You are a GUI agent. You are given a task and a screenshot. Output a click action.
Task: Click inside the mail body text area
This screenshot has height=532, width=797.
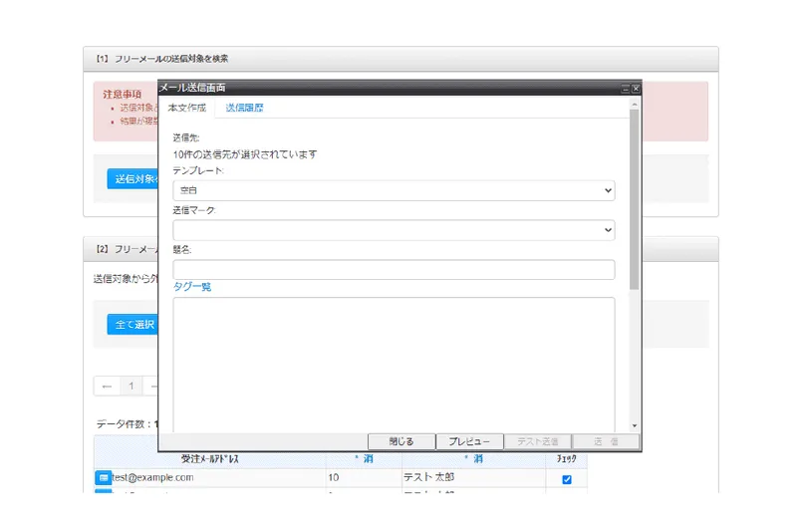click(394, 365)
